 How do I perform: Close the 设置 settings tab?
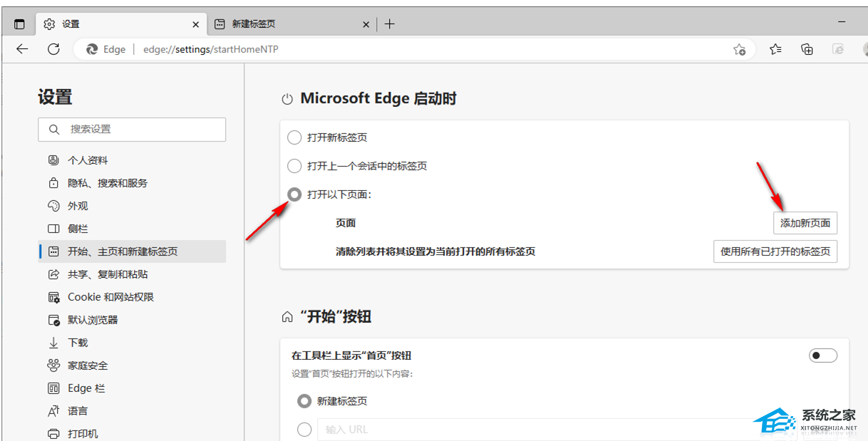coord(196,24)
